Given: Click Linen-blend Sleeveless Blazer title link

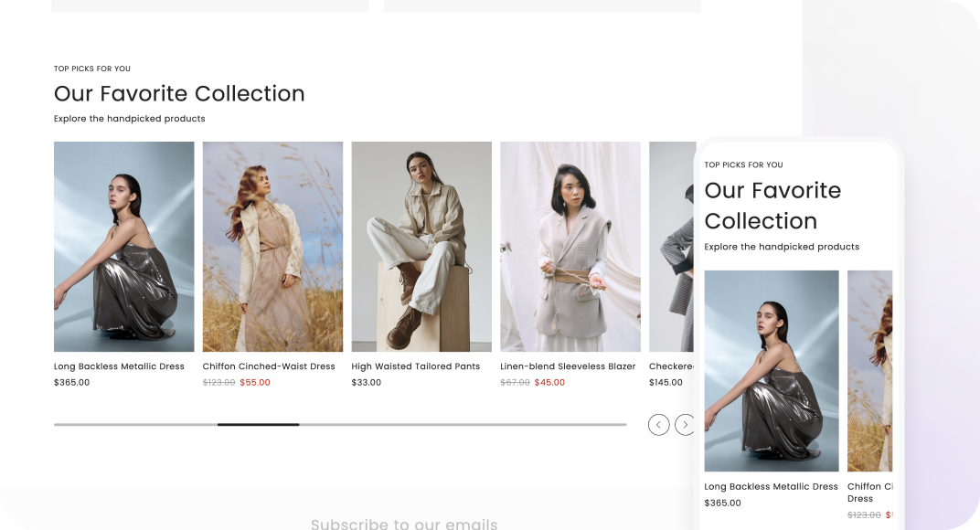Looking at the screenshot, I should point(568,366).
